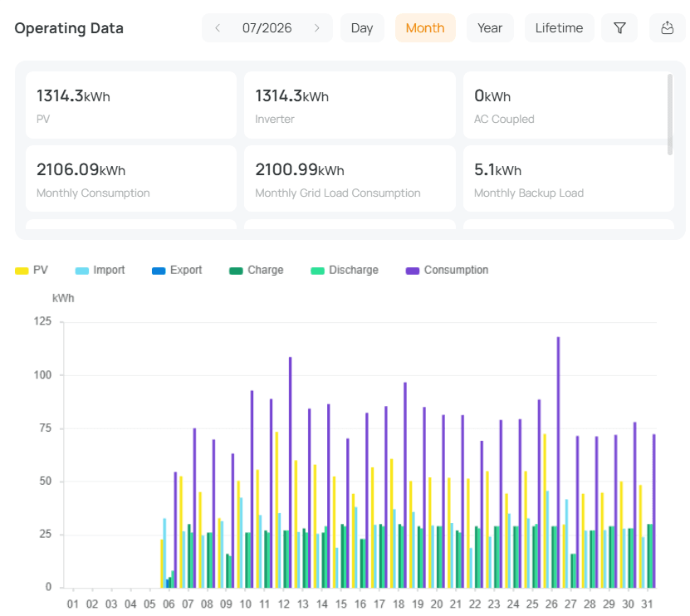
Task: Toggle the Import series in legend
Action: (x=100, y=270)
